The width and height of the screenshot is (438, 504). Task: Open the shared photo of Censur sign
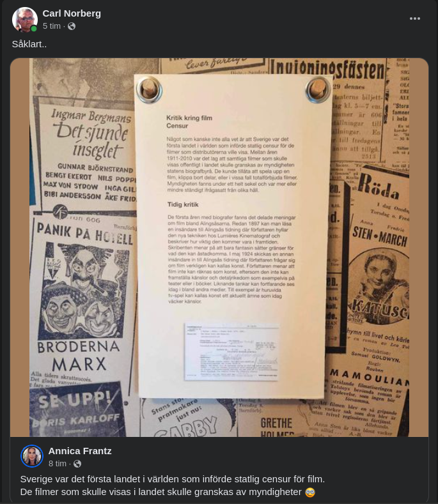point(219,247)
